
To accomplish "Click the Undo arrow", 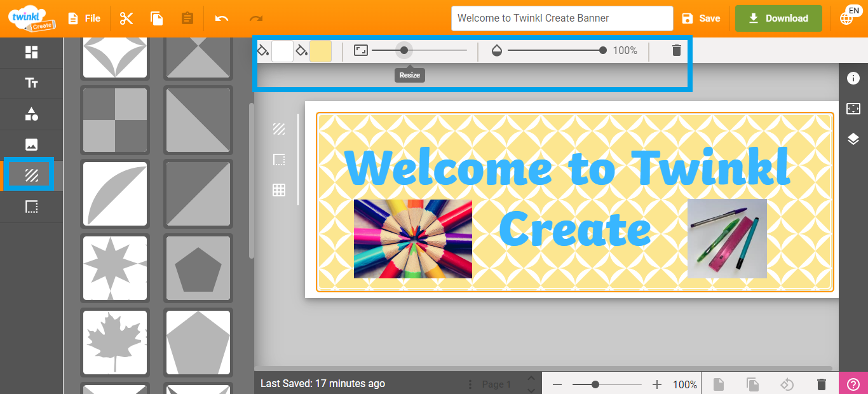I will tap(222, 18).
